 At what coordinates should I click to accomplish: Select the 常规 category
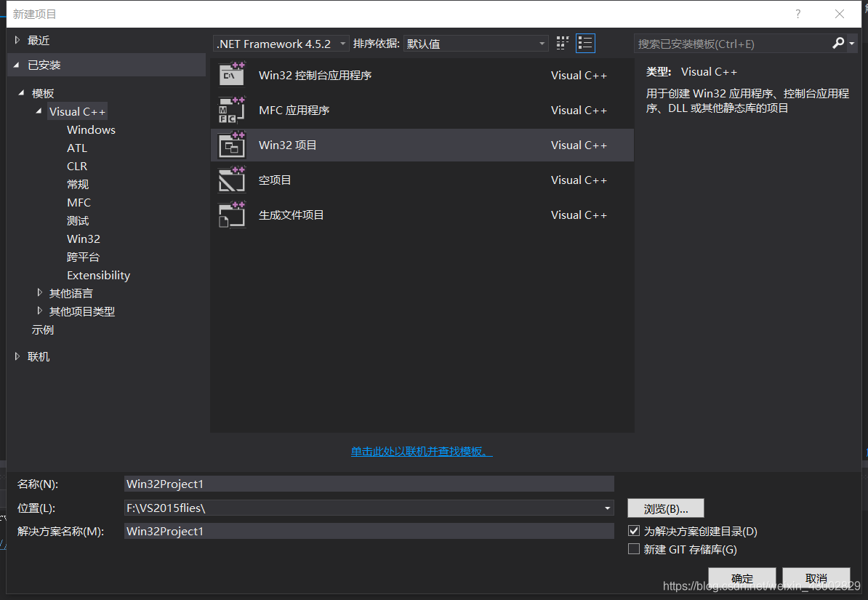(78, 185)
